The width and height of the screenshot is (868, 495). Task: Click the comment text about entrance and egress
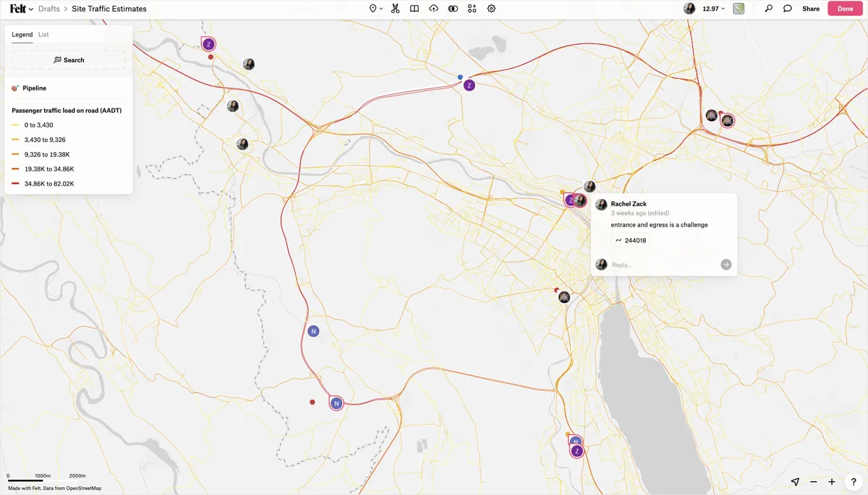coord(659,225)
